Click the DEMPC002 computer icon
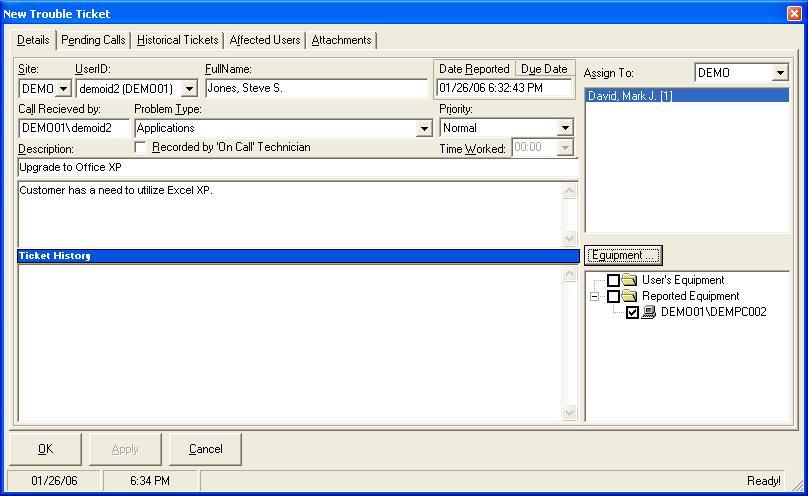Image resolution: width=808 pixels, height=496 pixels. [649, 312]
